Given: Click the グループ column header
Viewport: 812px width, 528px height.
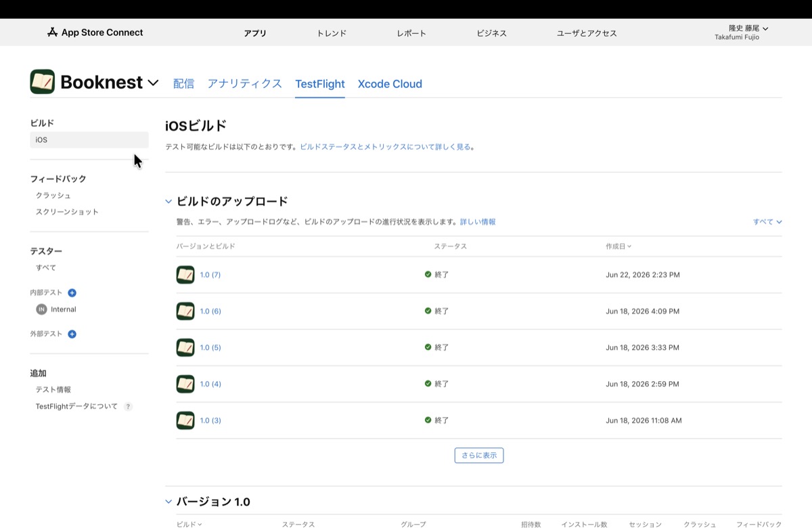Looking at the screenshot, I should (413, 525).
